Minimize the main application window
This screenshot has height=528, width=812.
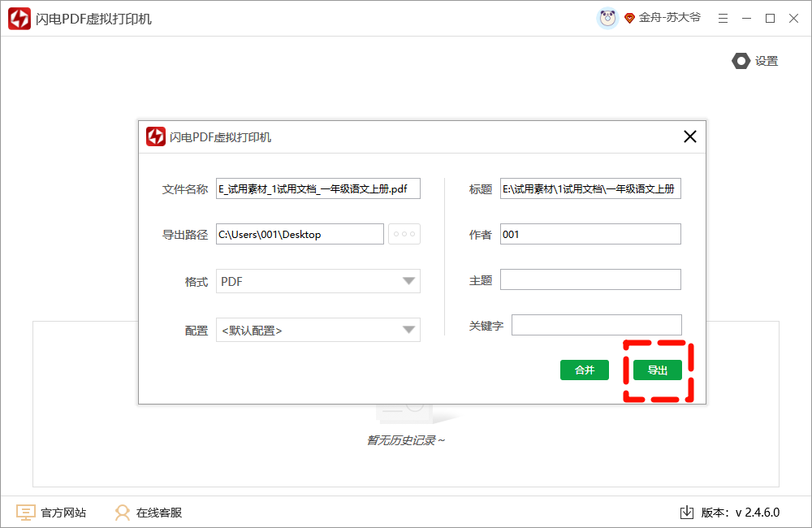pos(746,19)
